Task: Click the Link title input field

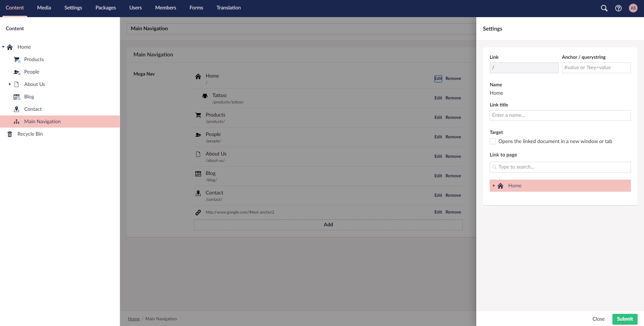Action: pos(560,115)
